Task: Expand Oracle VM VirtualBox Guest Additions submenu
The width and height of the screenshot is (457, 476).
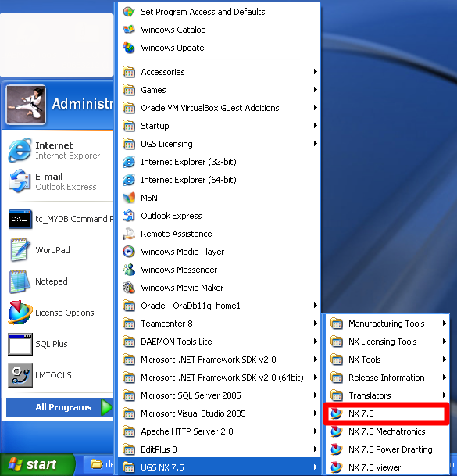Action: (219, 108)
